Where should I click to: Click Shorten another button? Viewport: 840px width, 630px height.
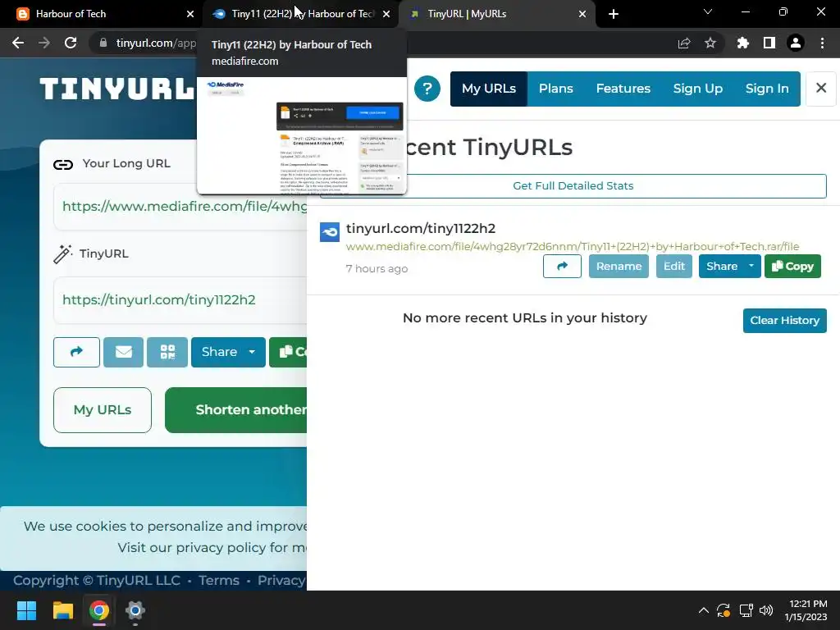235,410
